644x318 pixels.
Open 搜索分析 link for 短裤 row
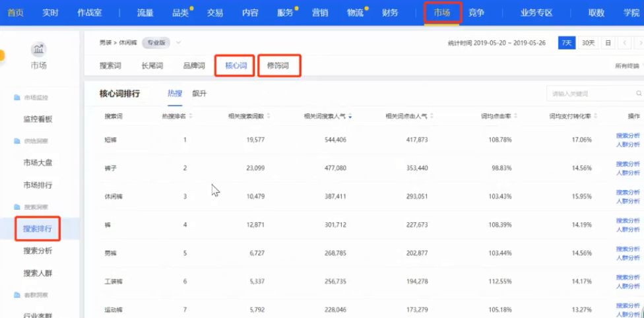click(x=628, y=136)
